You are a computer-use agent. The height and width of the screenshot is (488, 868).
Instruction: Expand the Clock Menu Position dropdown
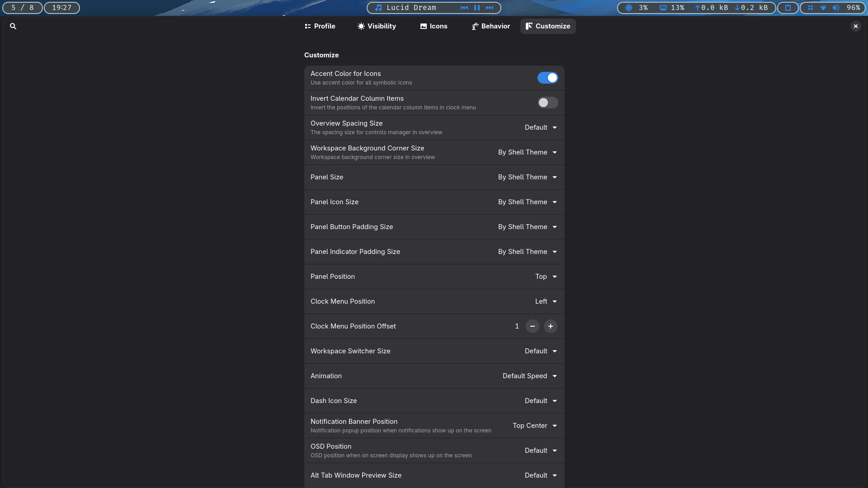pyautogui.click(x=546, y=301)
